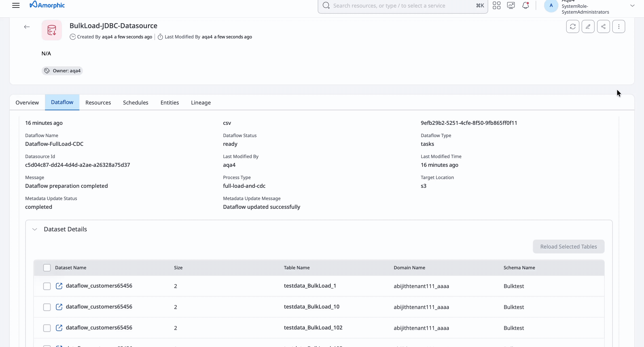Click the Dataflow-FullLoad-CDC name value
This screenshot has height=347, width=644.
click(x=54, y=144)
